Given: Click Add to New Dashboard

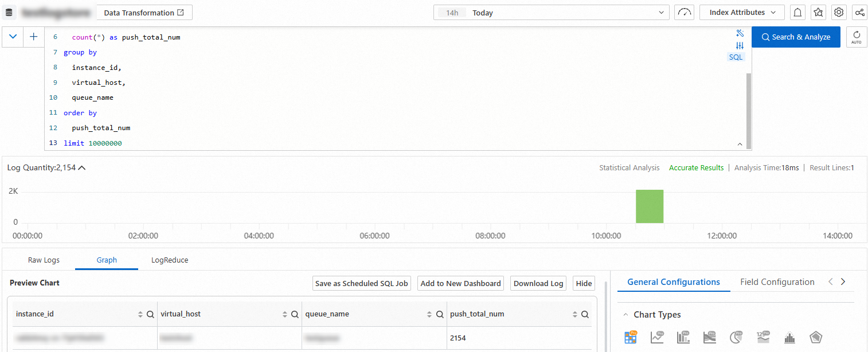Looking at the screenshot, I should click(461, 283).
